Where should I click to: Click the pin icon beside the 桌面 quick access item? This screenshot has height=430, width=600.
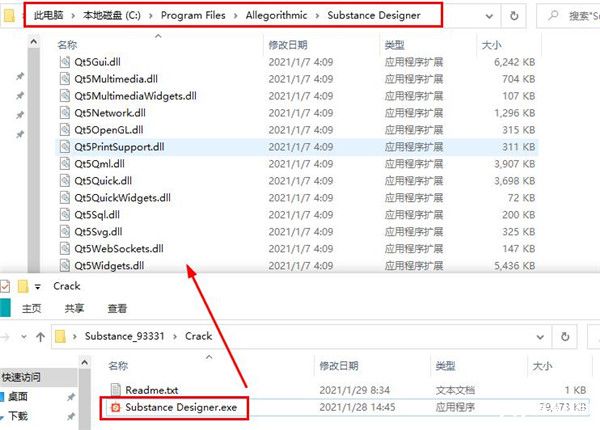coord(70,397)
